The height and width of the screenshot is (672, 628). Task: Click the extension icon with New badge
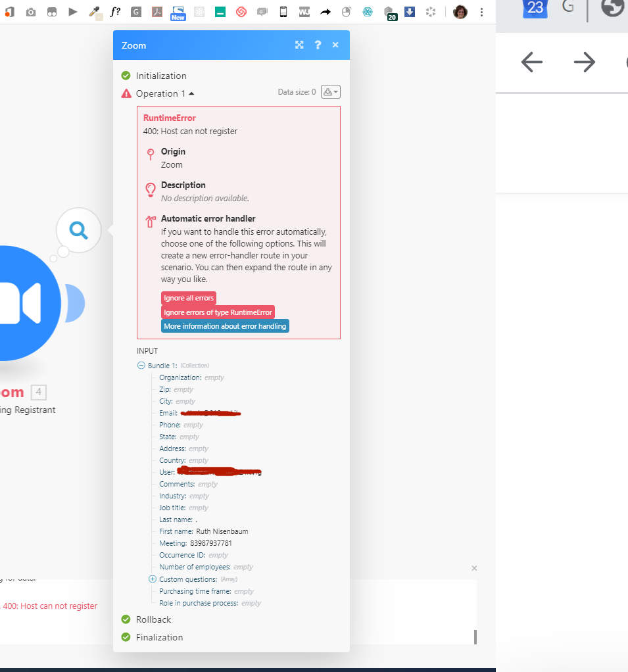[178, 13]
